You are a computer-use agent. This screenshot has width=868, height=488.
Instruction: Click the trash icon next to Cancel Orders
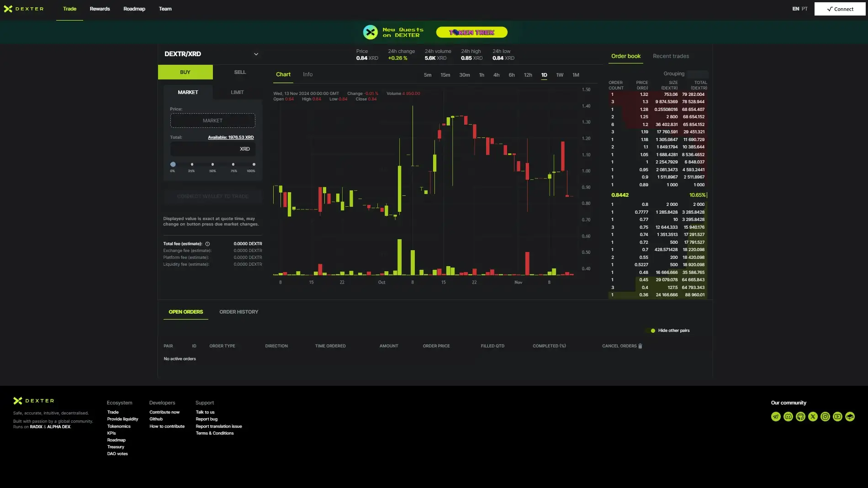point(640,346)
